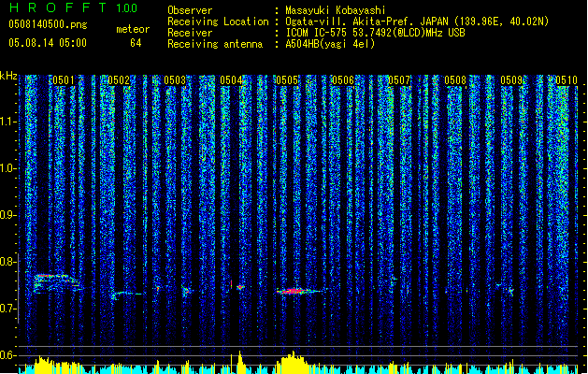Screen dimensions: 588x374
Task: Click the 'Observer' field label
Action: tap(190, 10)
